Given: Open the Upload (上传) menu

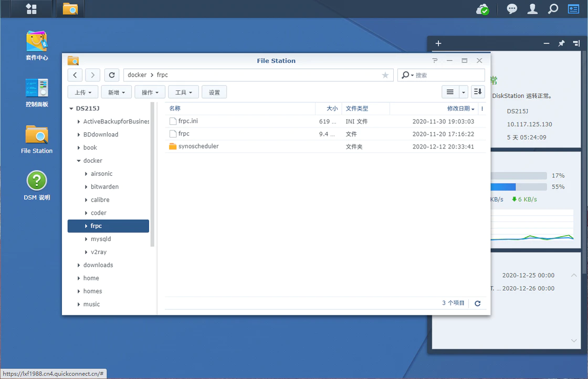Looking at the screenshot, I should (83, 92).
